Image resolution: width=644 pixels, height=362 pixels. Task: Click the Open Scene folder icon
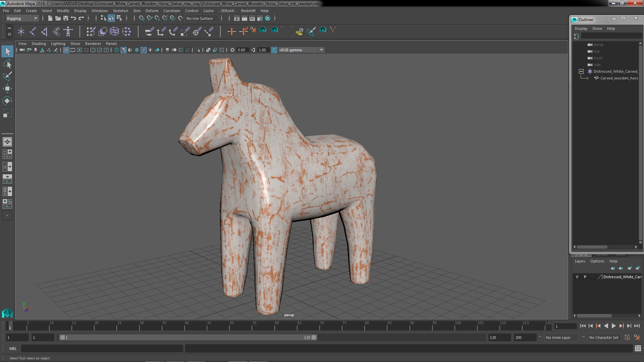pos(58,18)
